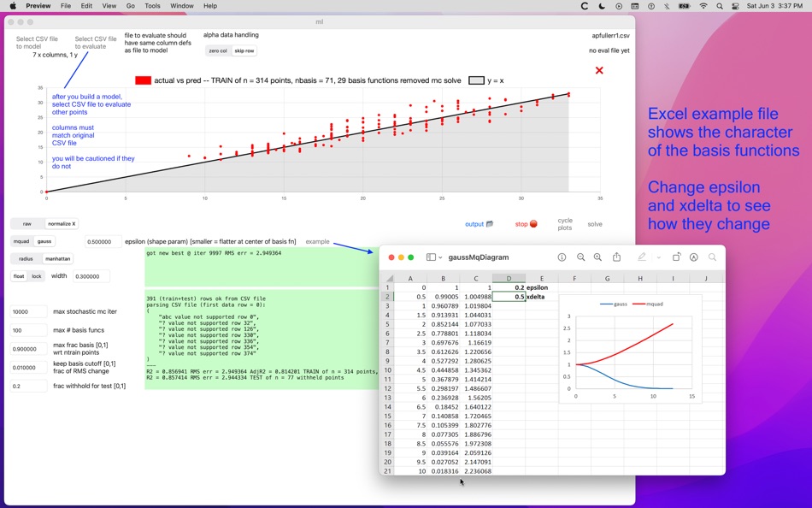Open Spotlight search in the menu bar

click(x=720, y=6)
